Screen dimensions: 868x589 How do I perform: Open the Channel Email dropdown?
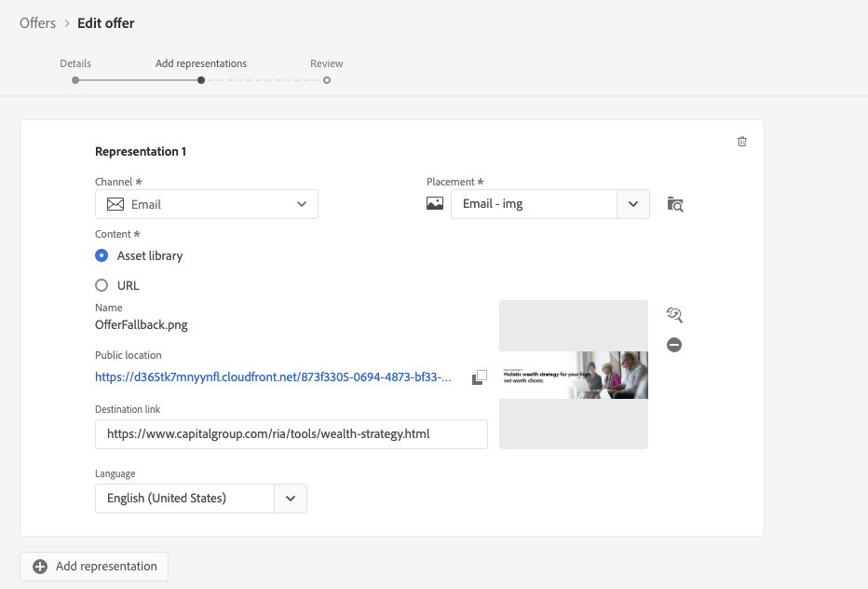(x=207, y=204)
